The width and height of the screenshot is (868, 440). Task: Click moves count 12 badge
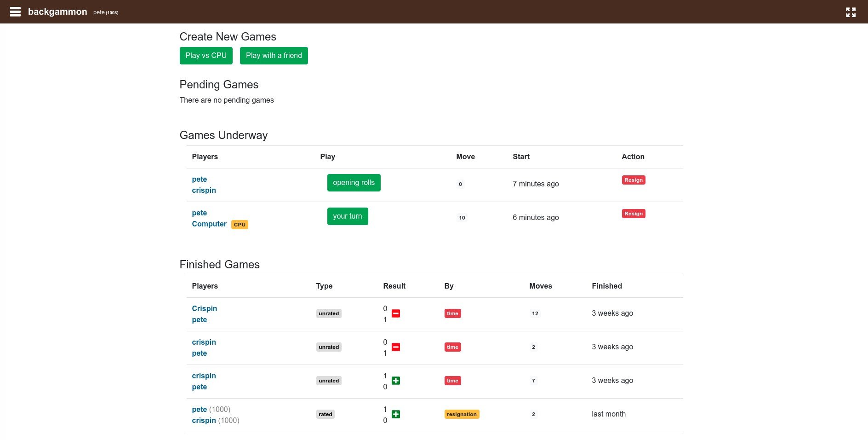[535, 313]
